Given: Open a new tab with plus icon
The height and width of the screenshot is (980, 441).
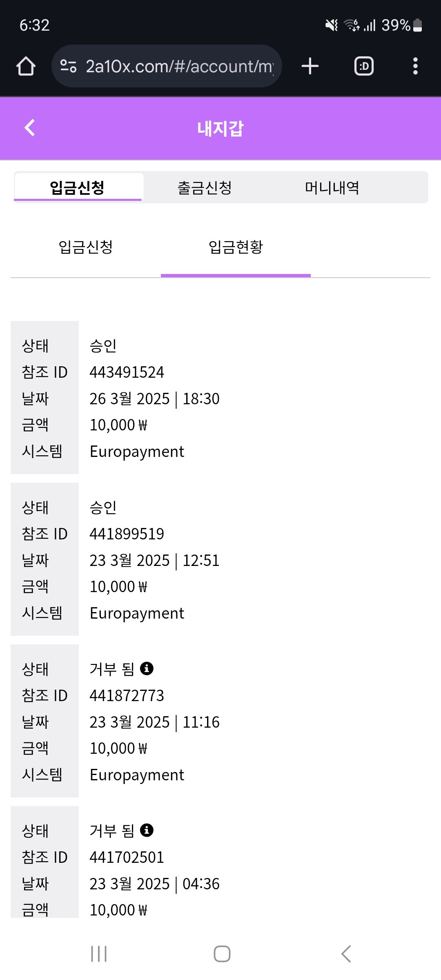Looking at the screenshot, I should [x=310, y=66].
